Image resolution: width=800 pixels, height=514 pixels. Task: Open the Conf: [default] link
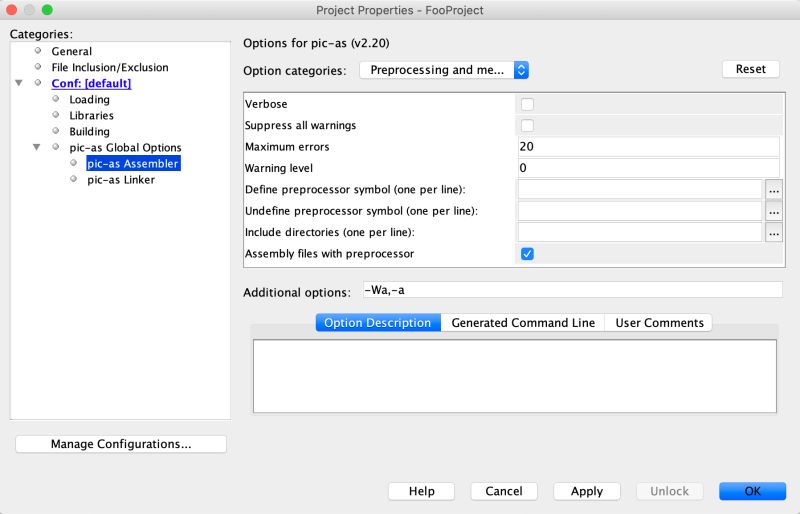(x=91, y=83)
